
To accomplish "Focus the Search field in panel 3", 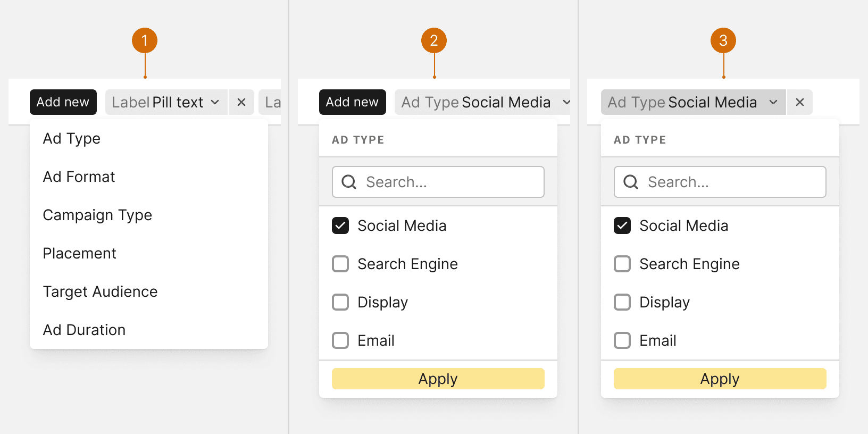I will click(x=720, y=182).
